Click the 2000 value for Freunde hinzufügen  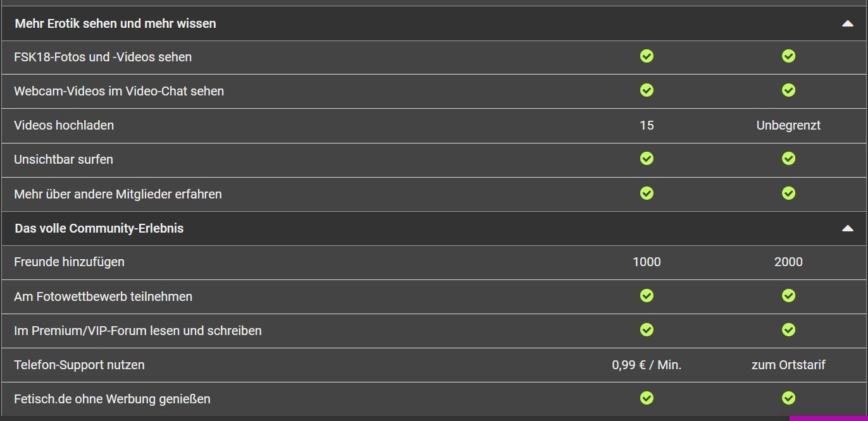(x=788, y=262)
